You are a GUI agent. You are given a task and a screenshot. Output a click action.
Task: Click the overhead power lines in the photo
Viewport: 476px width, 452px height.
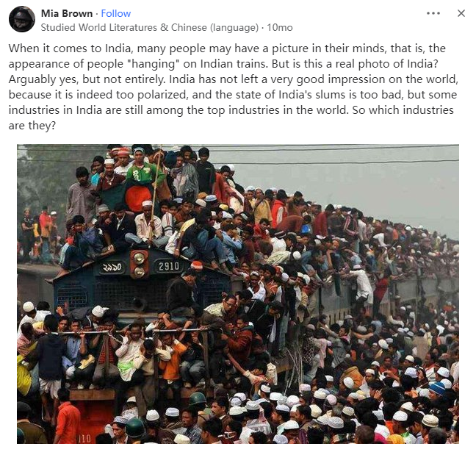click(334, 155)
